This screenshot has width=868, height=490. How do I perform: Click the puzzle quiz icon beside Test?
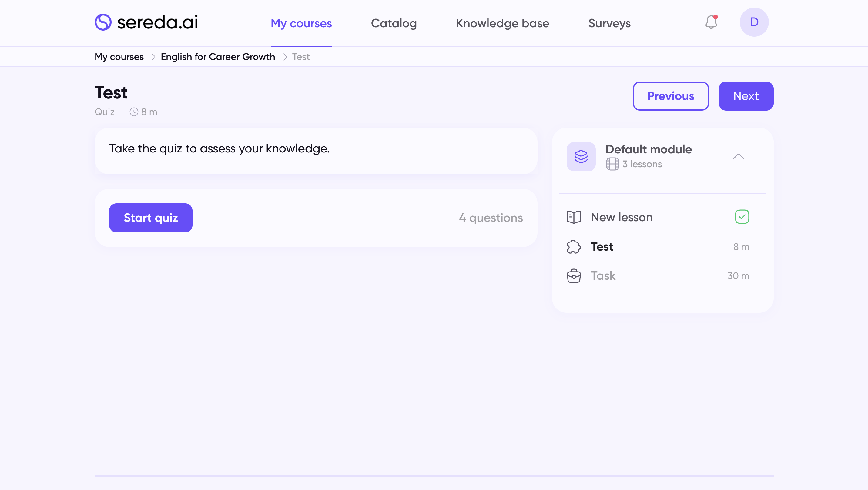pos(574,247)
